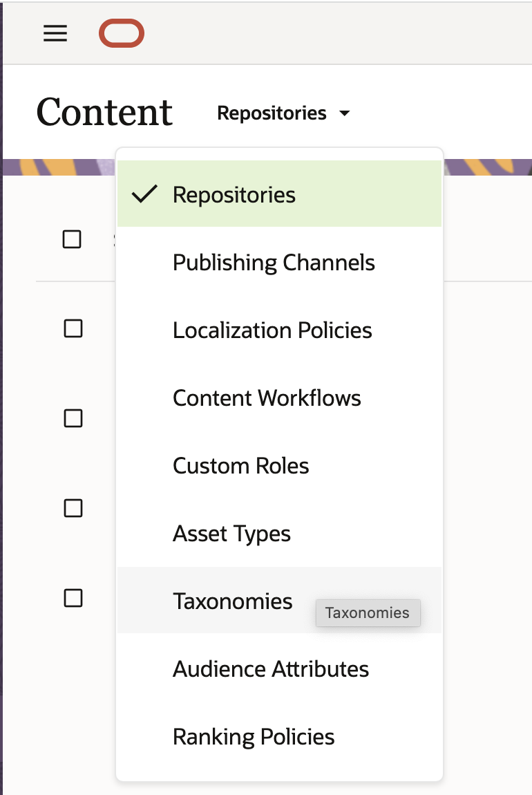Check the third repository's checkbox
The height and width of the screenshot is (795, 532).
73,508
